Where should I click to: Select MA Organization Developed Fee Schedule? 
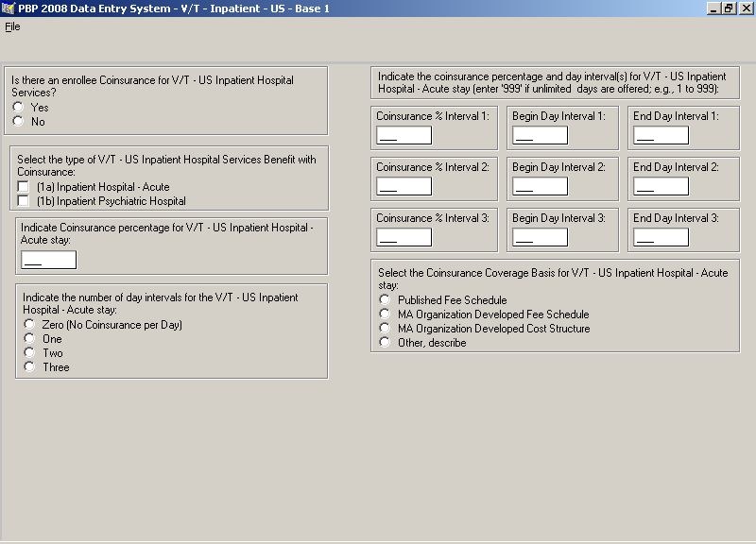coord(385,314)
